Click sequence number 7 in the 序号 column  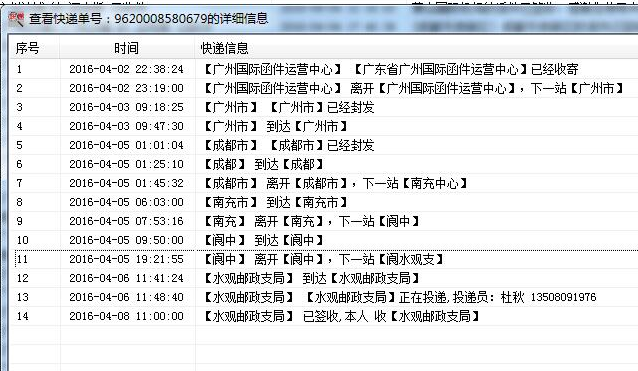[19, 183]
